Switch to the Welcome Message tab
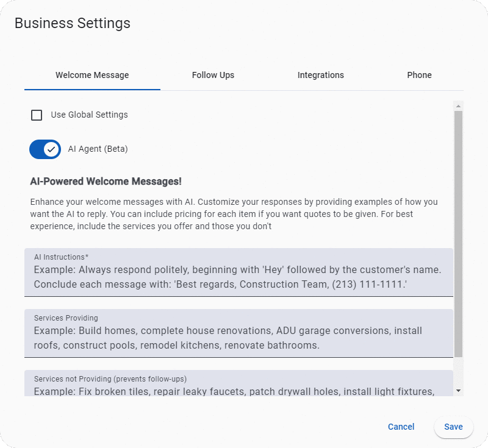488x448 pixels. click(92, 75)
